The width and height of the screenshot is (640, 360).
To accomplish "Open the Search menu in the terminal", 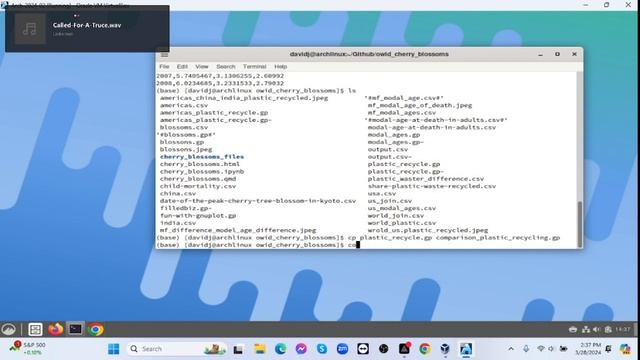I will coord(226,67).
